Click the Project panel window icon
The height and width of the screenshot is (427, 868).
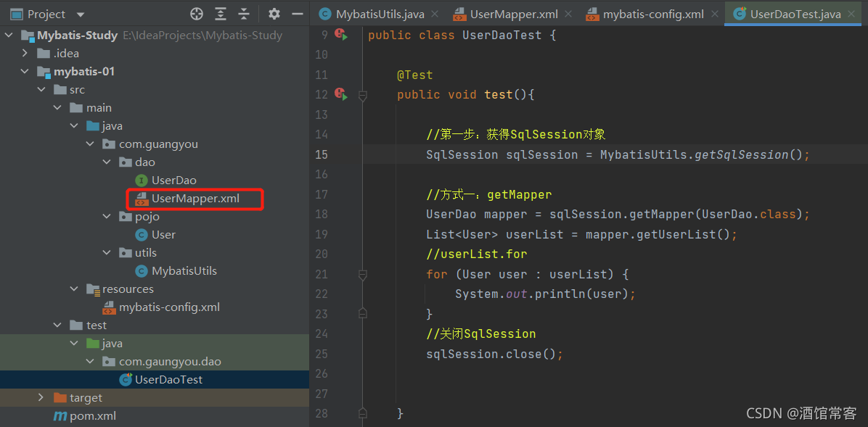17,14
